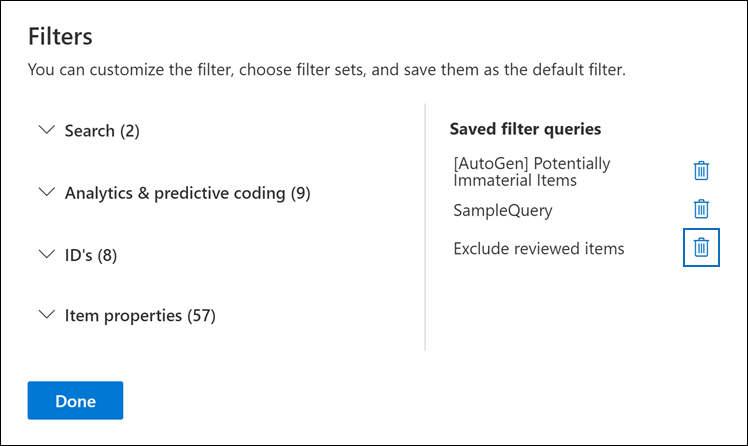The width and height of the screenshot is (748, 446).
Task: Expand the Item properties chevron
Action: (x=47, y=314)
